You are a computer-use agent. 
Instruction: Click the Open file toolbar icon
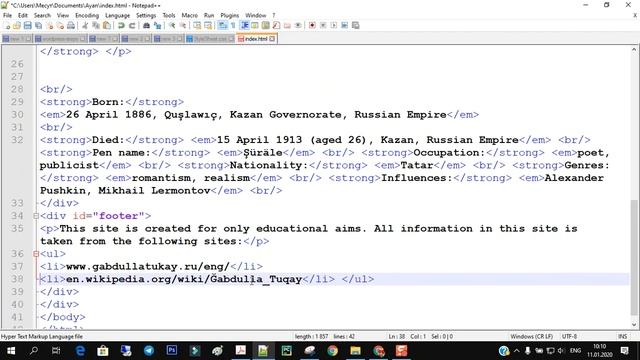tap(17, 25)
